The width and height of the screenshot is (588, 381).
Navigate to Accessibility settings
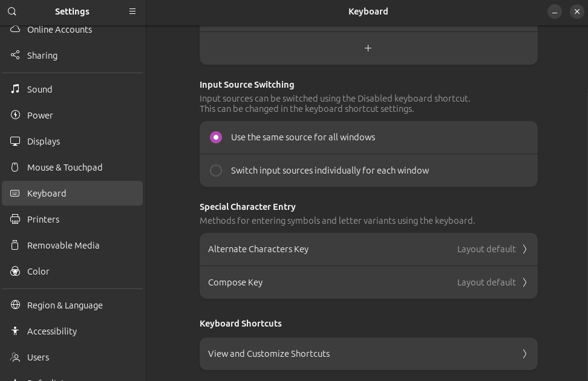coord(73,331)
